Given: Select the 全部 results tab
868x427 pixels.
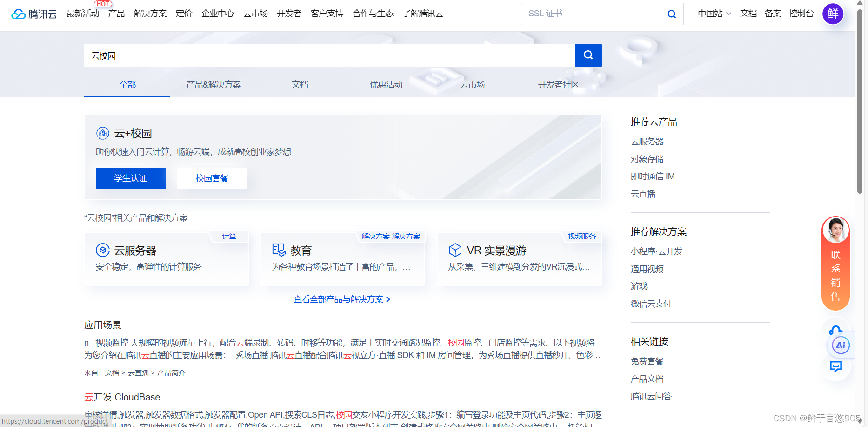Looking at the screenshot, I should click(x=127, y=85).
